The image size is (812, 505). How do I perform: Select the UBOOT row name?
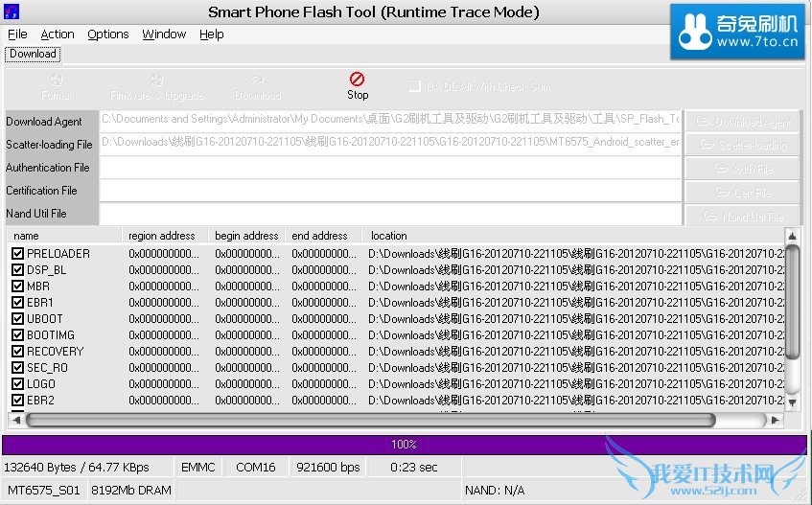coord(44,319)
